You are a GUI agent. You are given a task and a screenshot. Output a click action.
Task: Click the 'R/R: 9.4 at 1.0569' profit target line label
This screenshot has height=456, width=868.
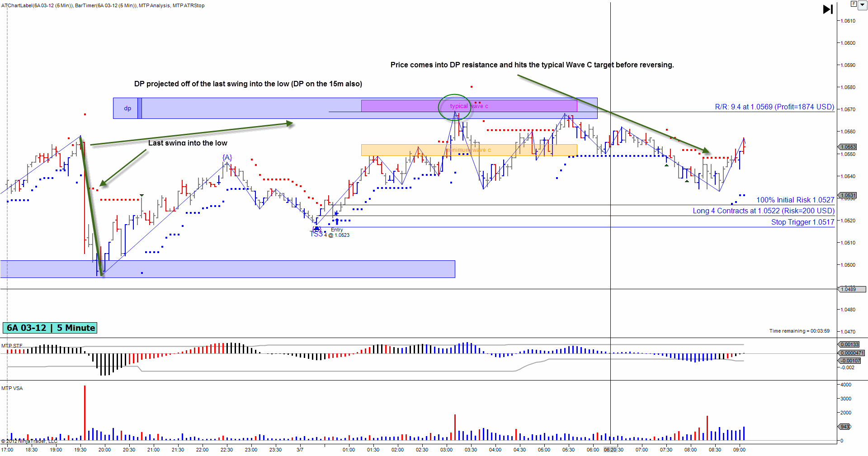[x=774, y=107]
